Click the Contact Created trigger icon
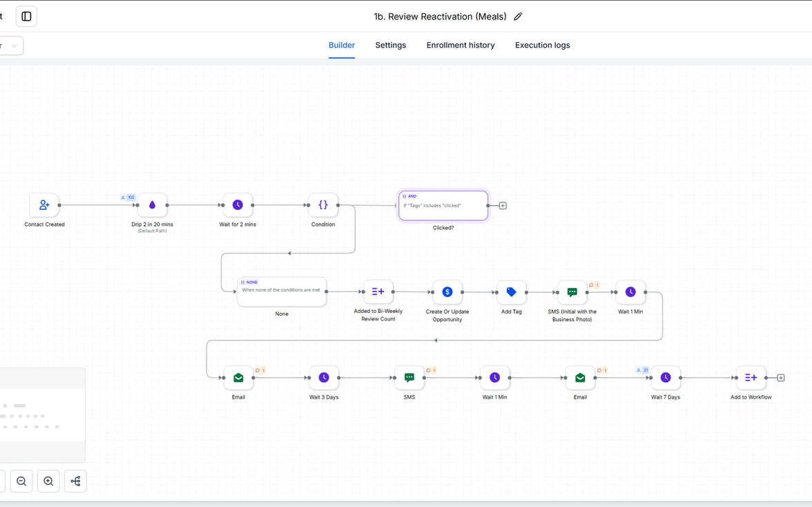 click(44, 205)
